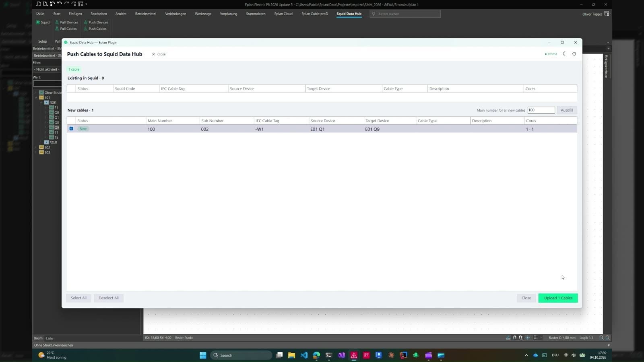Click the OneDrive cloud icon in the system tray
This screenshot has width=644, height=362.
click(535, 355)
